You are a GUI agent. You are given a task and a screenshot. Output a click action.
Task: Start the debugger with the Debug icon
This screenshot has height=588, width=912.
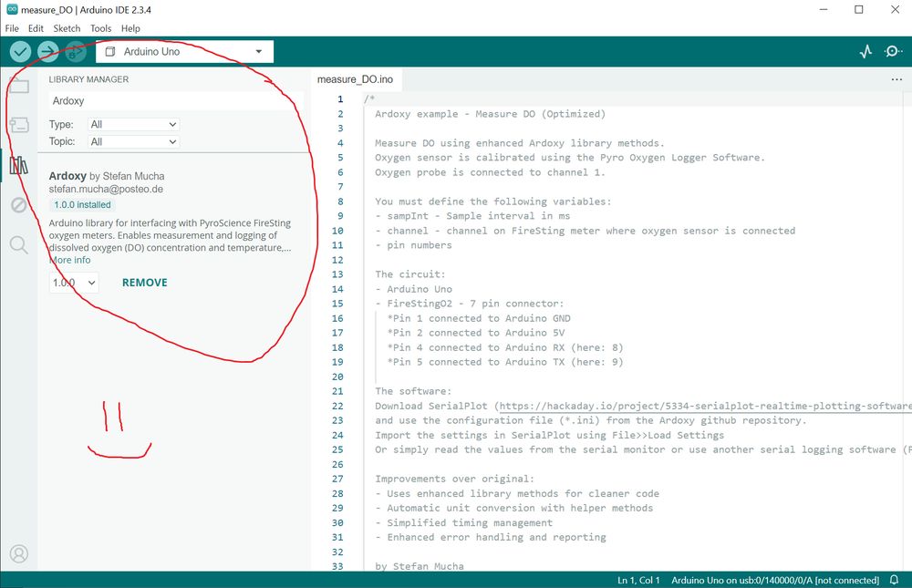click(x=75, y=52)
